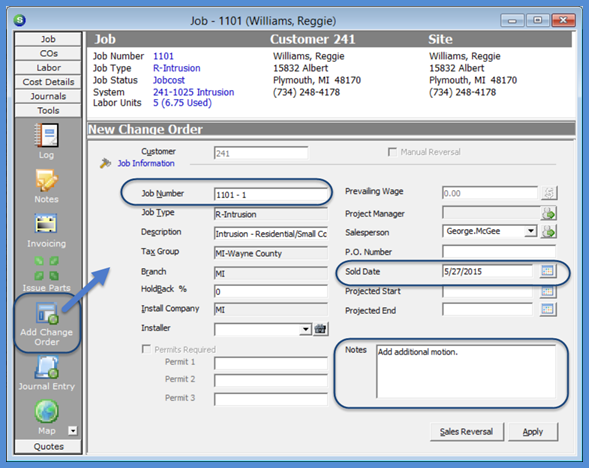Click the Add Change Order icon
Screen dimensions: 589x468
coord(47,313)
